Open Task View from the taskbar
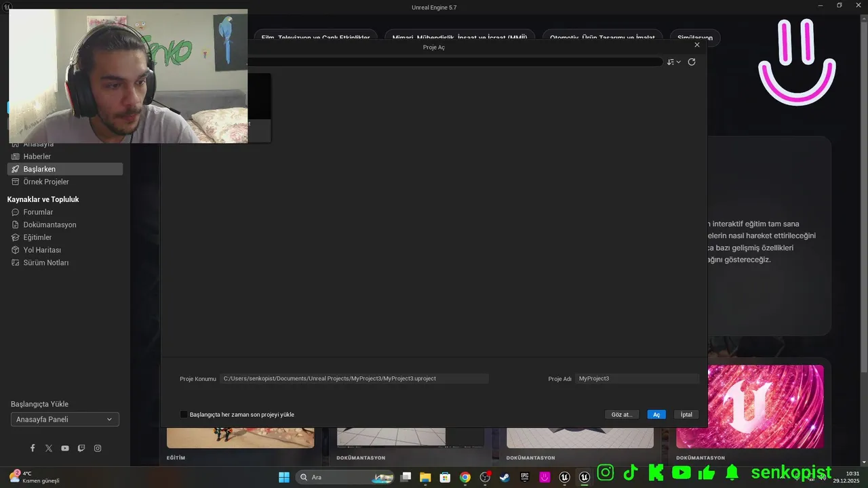The height and width of the screenshot is (488, 868). (x=406, y=477)
